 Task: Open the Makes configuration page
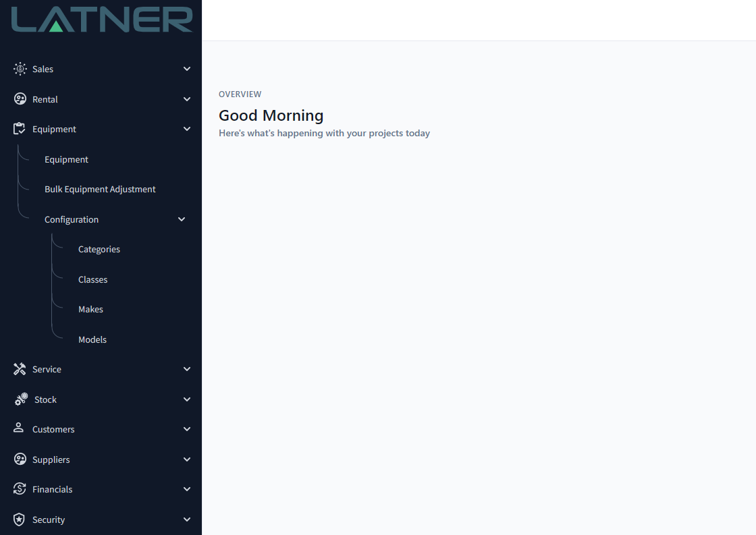90,310
